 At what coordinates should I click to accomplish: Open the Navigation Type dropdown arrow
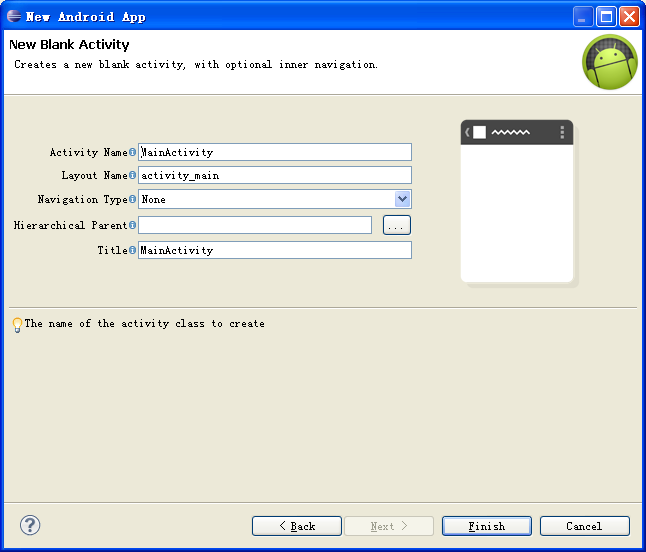(x=403, y=199)
